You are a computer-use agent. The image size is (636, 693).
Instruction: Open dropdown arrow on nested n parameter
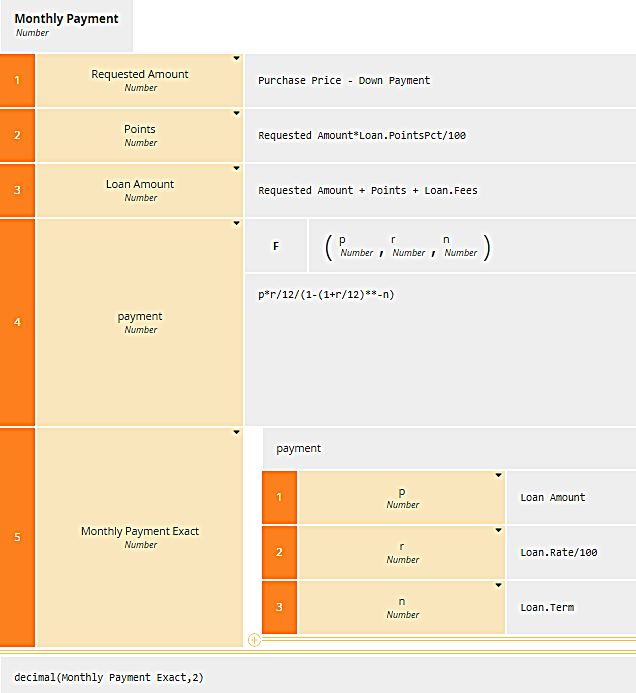click(498, 586)
